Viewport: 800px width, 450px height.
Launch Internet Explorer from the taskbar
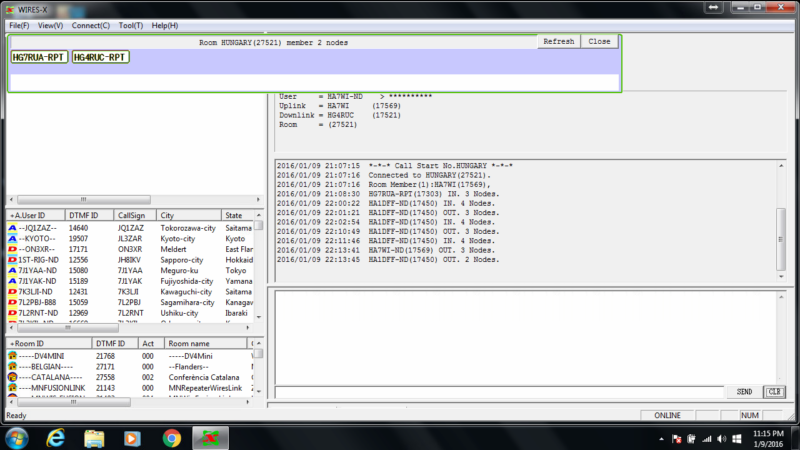coord(56,437)
